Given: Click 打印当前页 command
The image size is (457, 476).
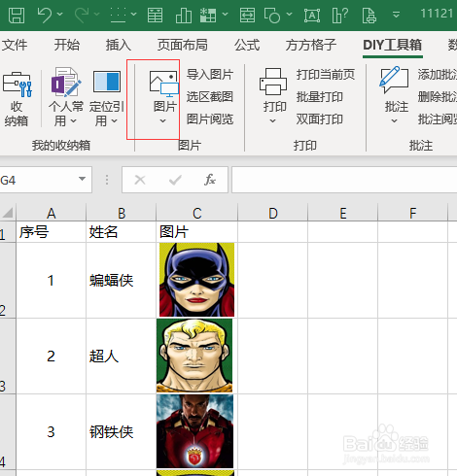Looking at the screenshot, I should pyautogui.click(x=326, y=75).
